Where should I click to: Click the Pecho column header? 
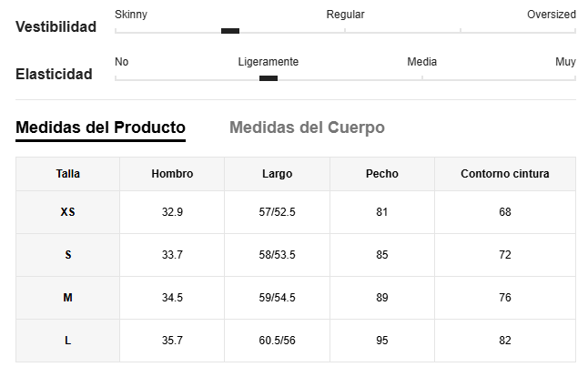(x=382, y=174)
